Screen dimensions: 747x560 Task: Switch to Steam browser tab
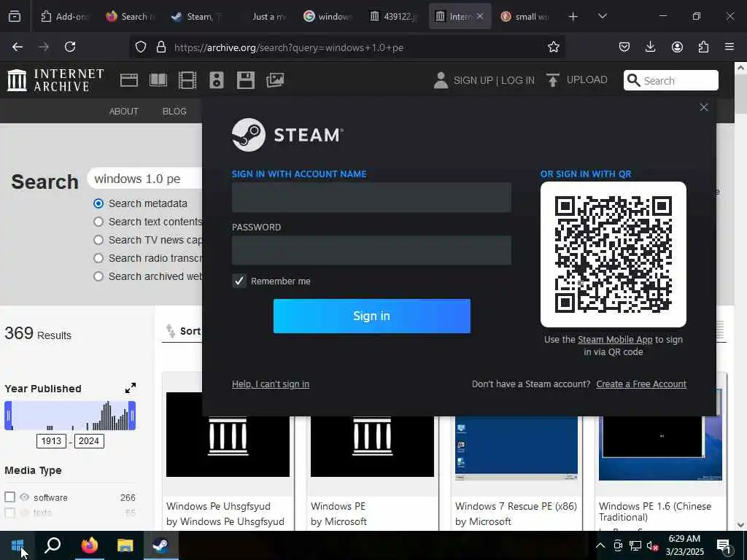click(196, 17)
